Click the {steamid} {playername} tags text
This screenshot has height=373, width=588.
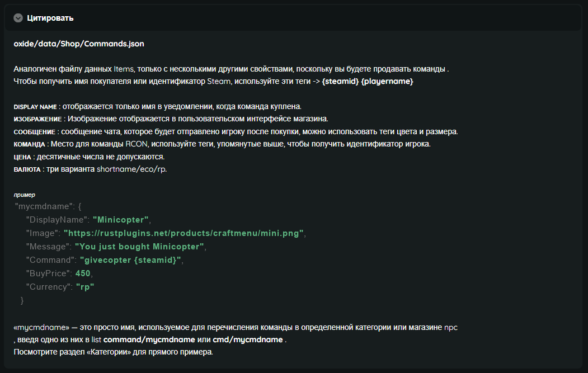tap(368, 82)
